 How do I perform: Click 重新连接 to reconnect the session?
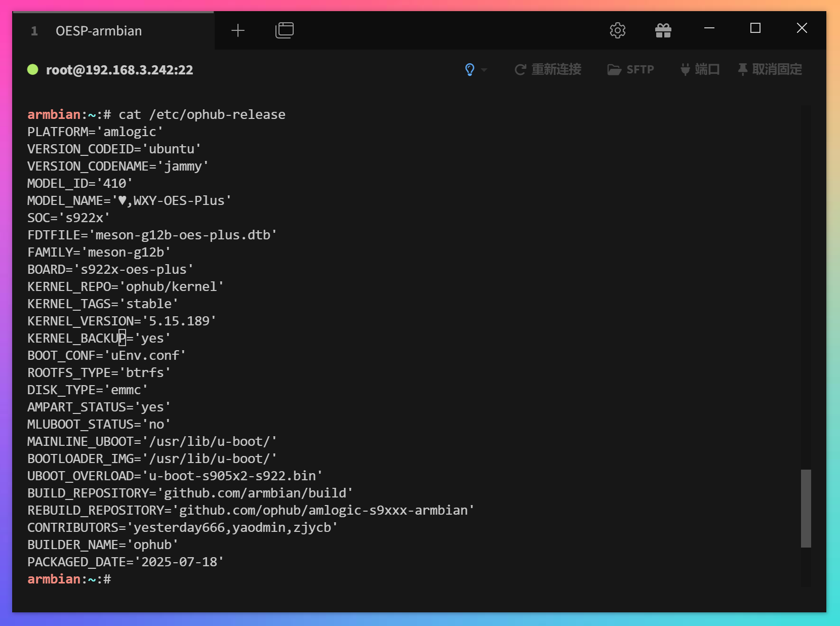tap(548, 69)
